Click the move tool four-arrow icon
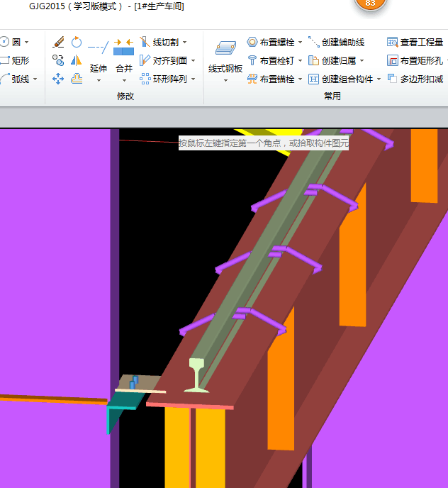This screenshot has width=448, height=488. [58, 79]
